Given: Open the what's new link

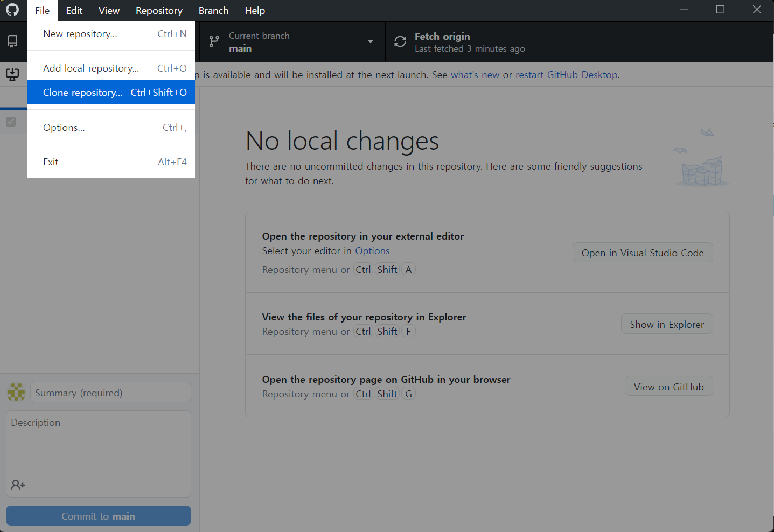Looking at the screenshot, I should (x=475, y=75).
